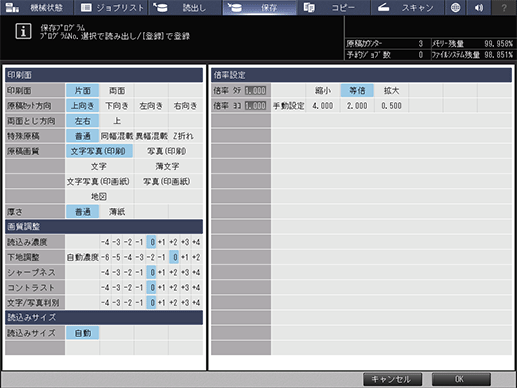Select 縮小 reduce magnification
This screenshot has width=517, height=388.
[323, 91]
